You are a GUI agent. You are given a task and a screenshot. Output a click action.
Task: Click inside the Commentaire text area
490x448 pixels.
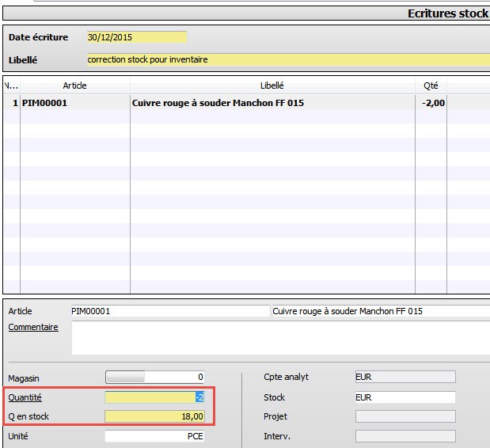tap(280, 338)
